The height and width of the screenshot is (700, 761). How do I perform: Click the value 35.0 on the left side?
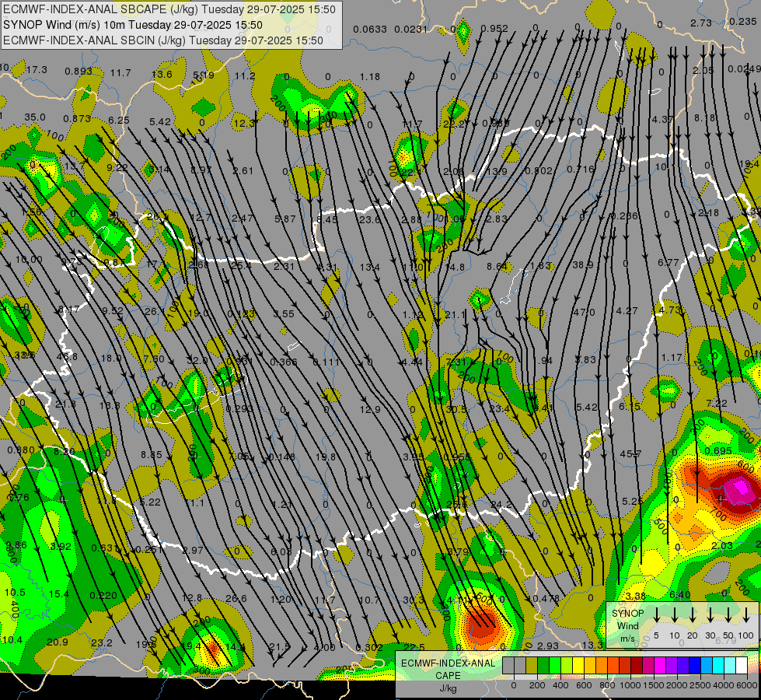(35, 117)
